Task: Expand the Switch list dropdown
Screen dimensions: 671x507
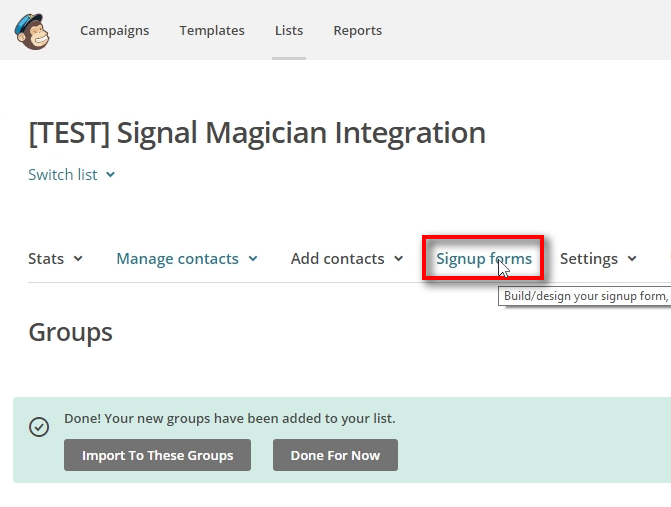Action: [x=63, y=175]
